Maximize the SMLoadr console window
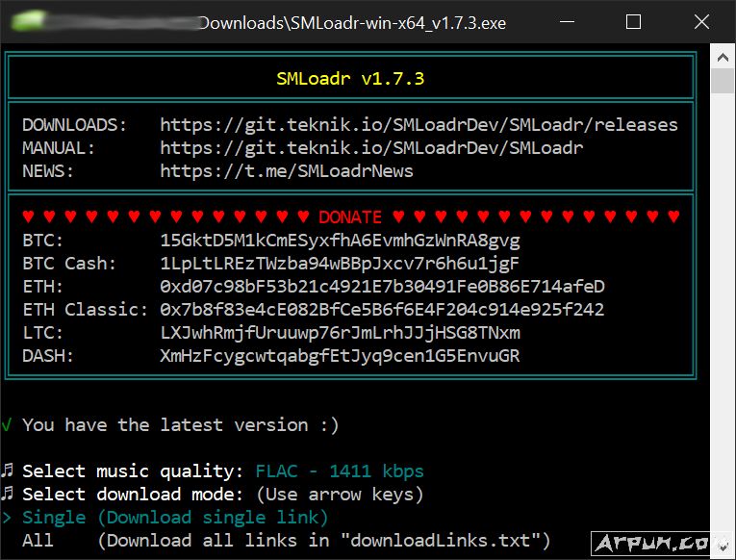 [633, 22]
